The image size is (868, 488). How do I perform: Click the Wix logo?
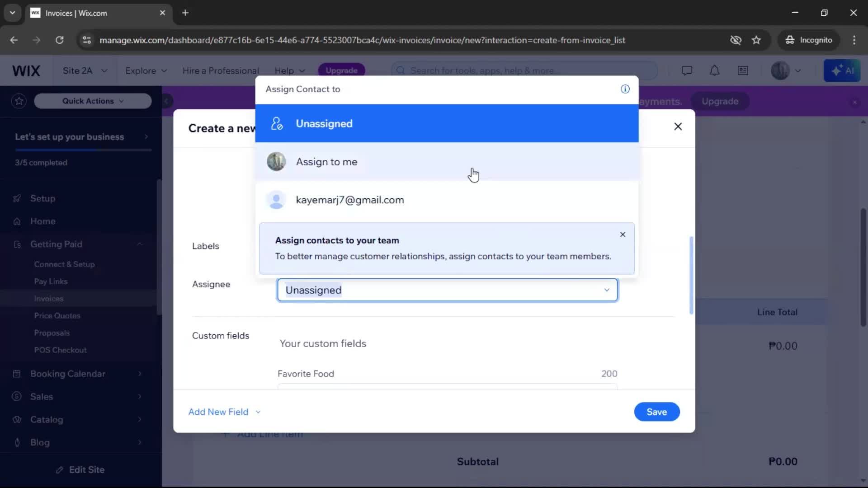pyautogui.click(x=26, y=71)
